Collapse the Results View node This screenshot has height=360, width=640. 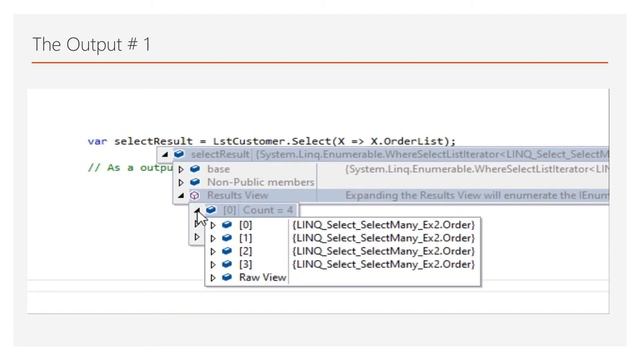[181, 196]
